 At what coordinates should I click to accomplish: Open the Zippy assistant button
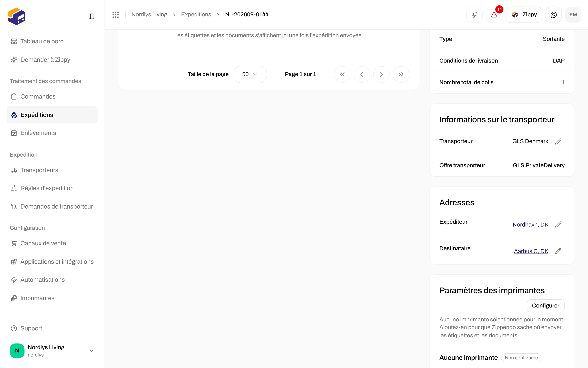(x=524, y=15)
